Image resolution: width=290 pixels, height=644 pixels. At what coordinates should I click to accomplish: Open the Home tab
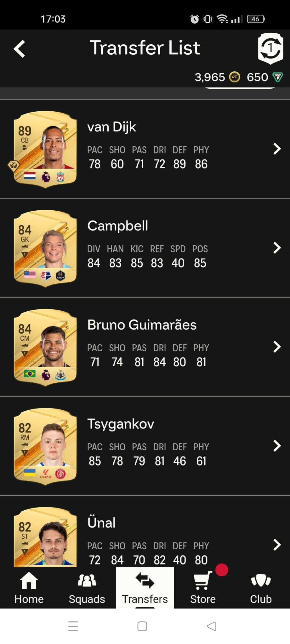pyautogui.click(x=29, y=587)
